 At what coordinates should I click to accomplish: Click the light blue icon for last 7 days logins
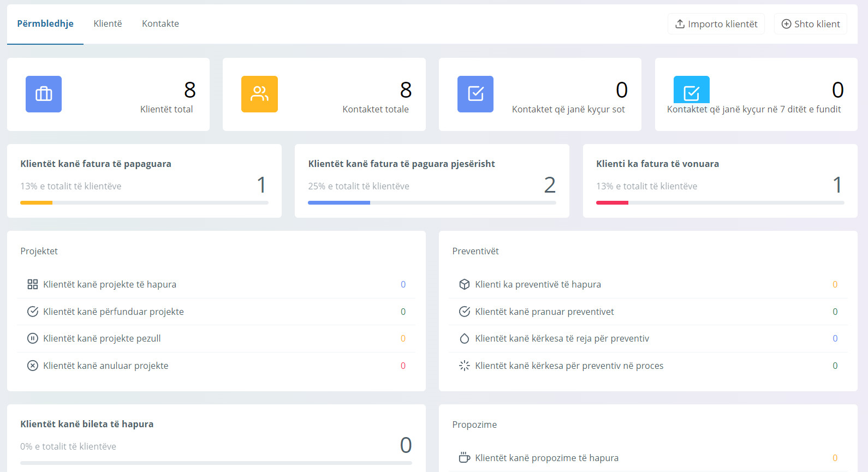pyautogui.click(x=691, y=91)
